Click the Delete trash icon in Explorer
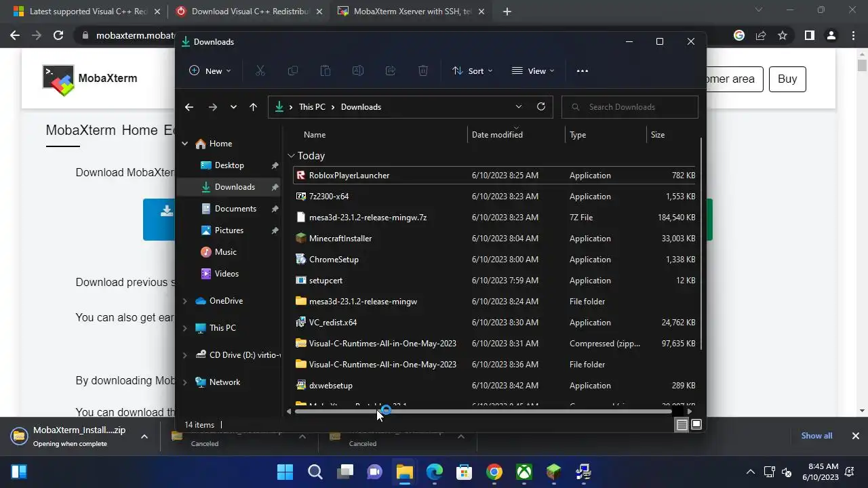This screenshot has height=488, width=868. [x=422, y=70]
